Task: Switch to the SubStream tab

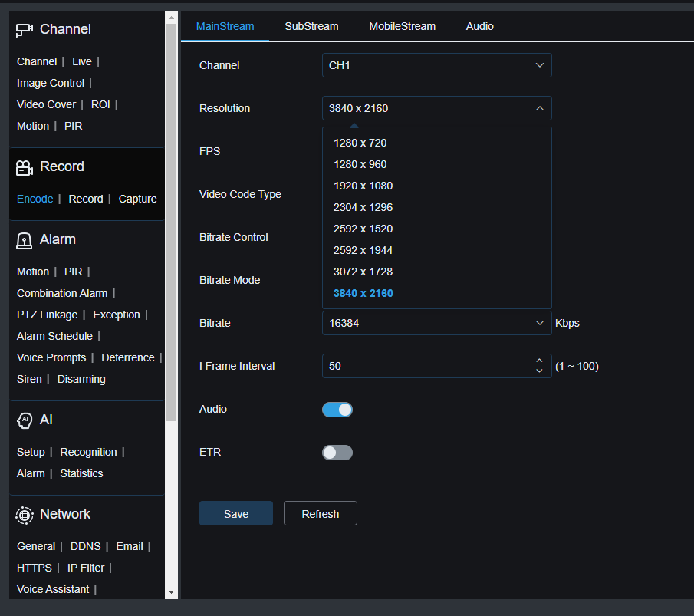Action: pos(311,26)
